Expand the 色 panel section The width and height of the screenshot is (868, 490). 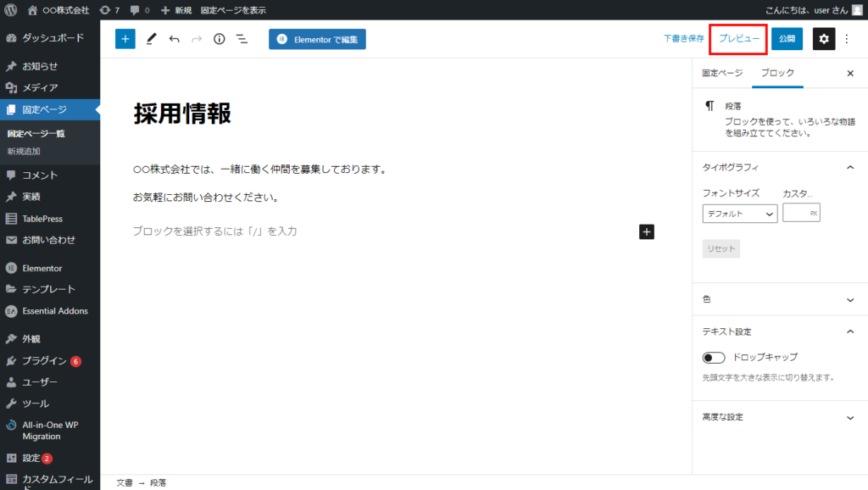(850, 300)
